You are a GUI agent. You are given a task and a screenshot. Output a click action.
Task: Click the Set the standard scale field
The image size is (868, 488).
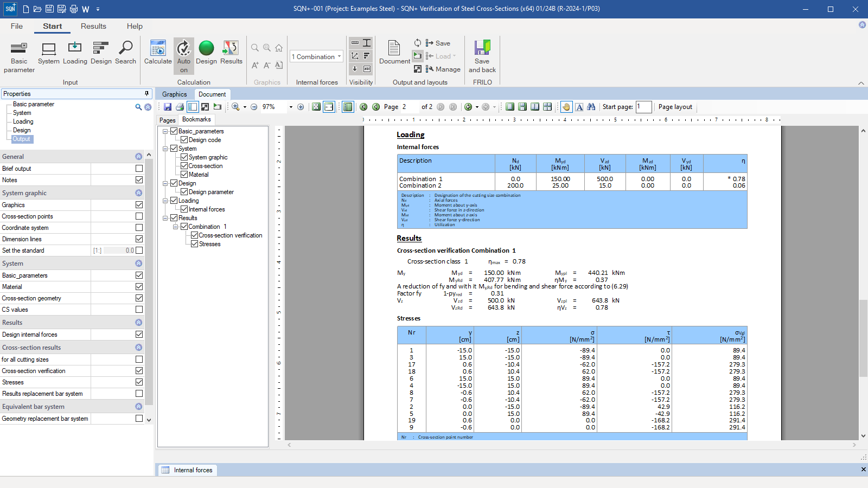point(118,251)
